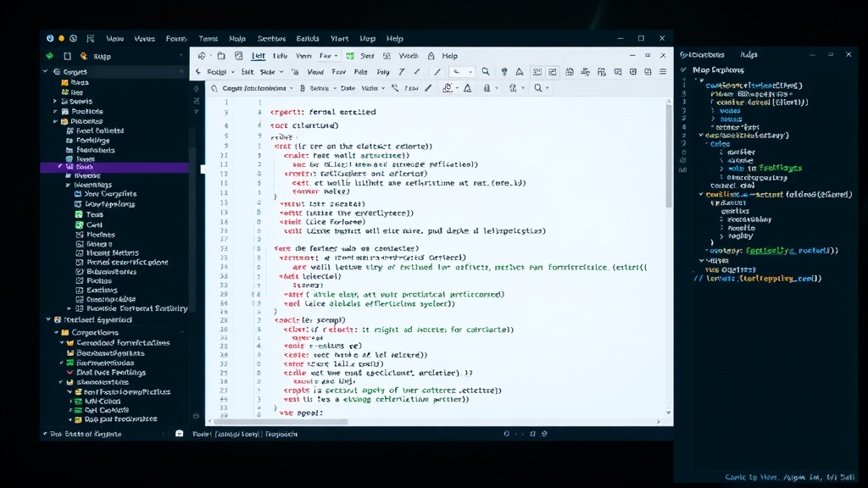Expand the "Senets" folder arrow in project tree
Viewport: 868px width, 488px height.
(55, 102)
